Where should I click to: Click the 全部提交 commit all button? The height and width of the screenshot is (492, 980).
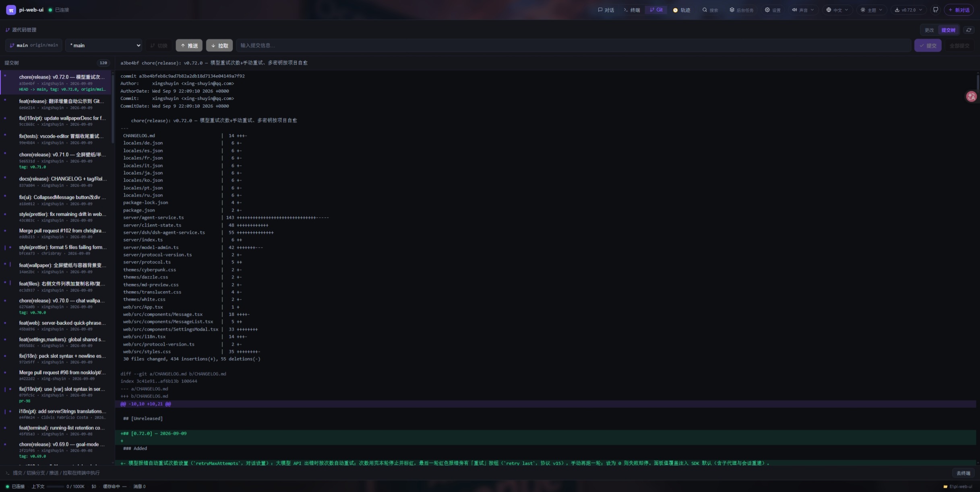tap(959, 45)
